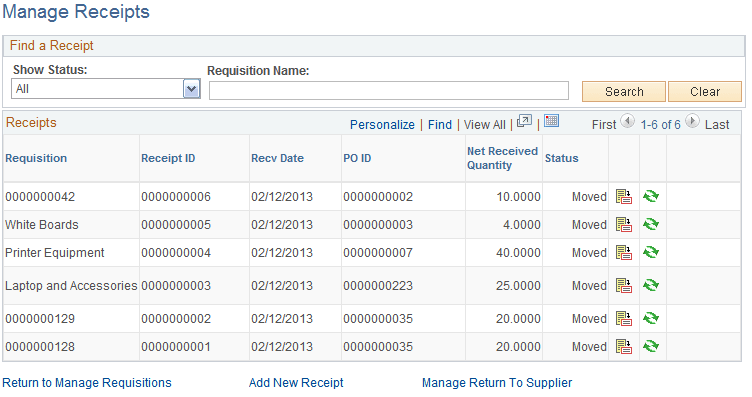Open Manage Return To Supplier link

coord(497,383)
